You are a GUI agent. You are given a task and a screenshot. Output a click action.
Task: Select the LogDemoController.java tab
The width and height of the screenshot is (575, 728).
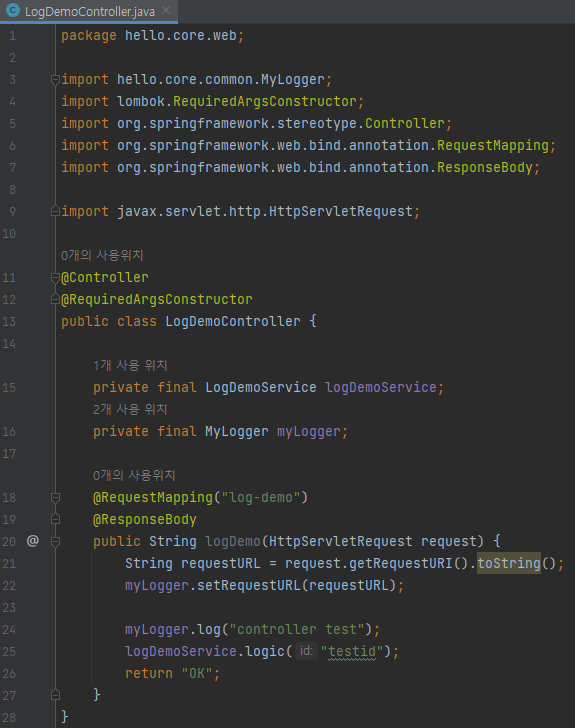click(x=89, y=11)
